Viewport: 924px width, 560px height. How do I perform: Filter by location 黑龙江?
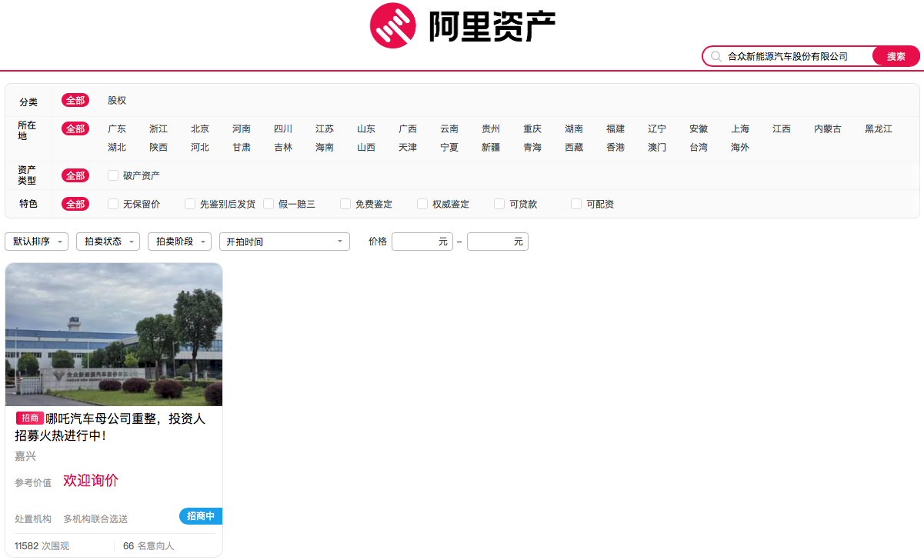pyautogui.click(x=879, y=129)
